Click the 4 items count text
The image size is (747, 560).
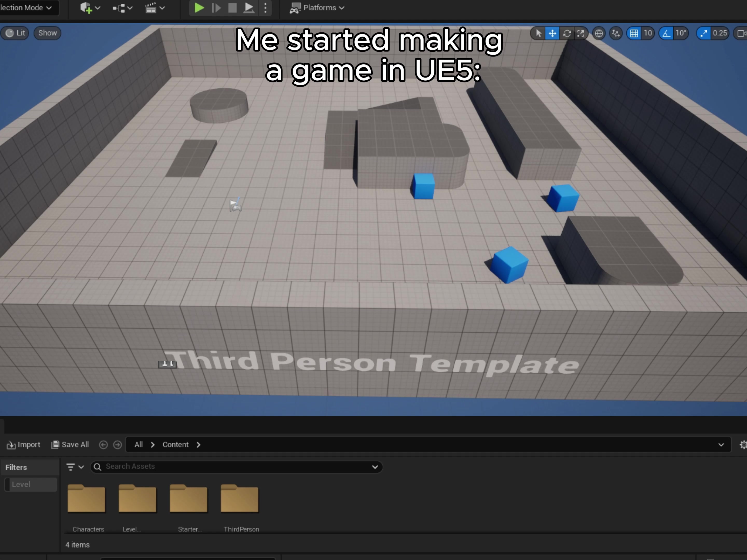click(78, 545)
